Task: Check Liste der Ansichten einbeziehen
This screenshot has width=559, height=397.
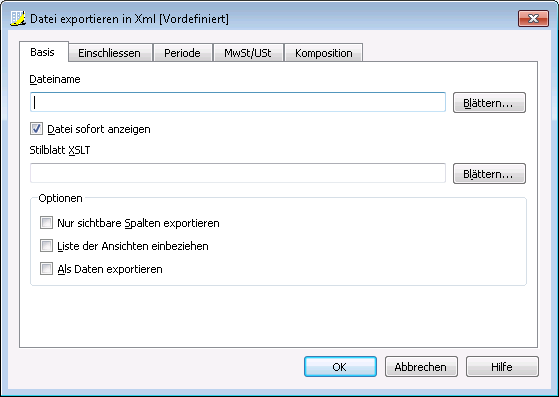Action: point(46,246)
